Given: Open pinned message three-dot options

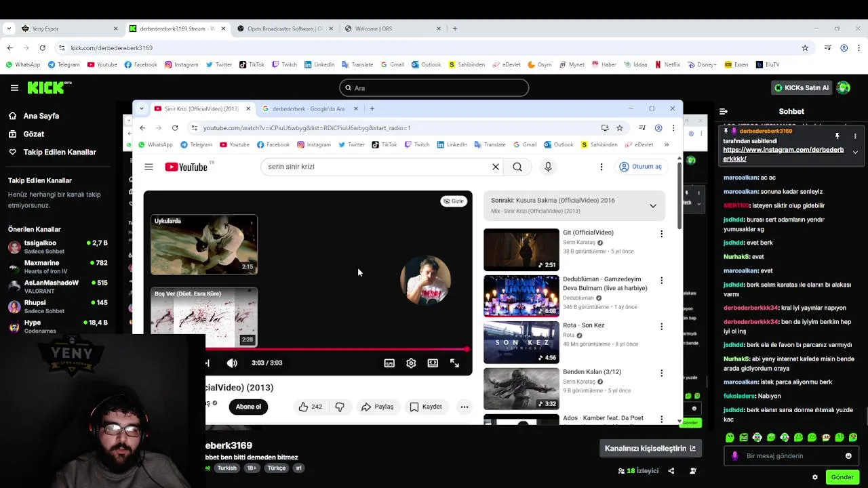Looking at the screenshot, I should (x=855, y=136).
